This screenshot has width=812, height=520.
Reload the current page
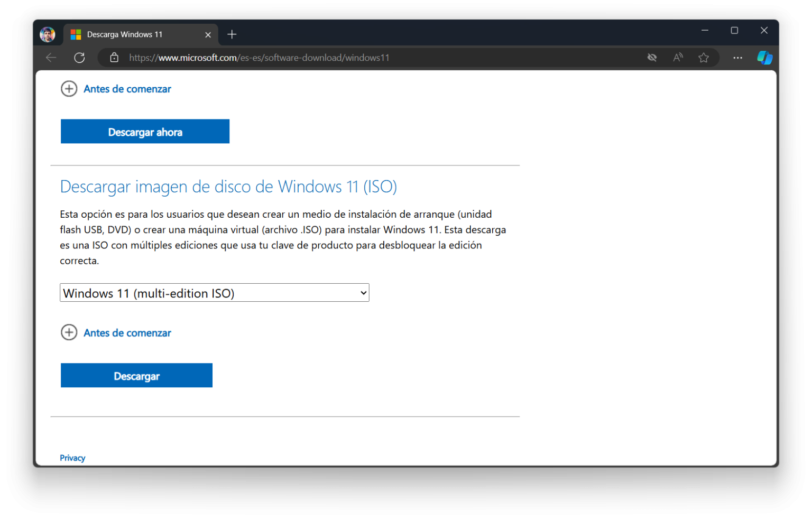[x=79, y=58]
